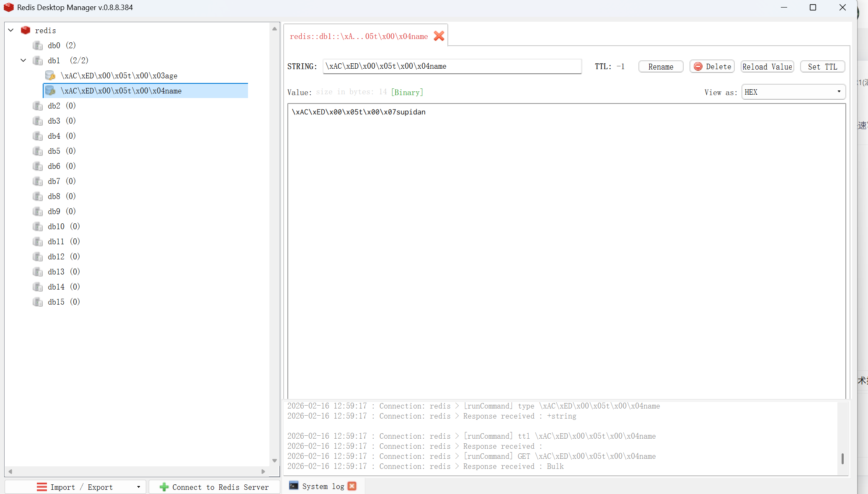Screen dimensions: 868x494
Task: Click the key name input field
Action: [452, 66]
